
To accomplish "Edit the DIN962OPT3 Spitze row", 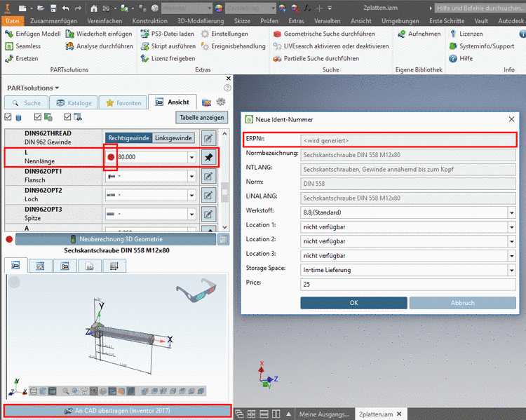I will click(208, 214).
